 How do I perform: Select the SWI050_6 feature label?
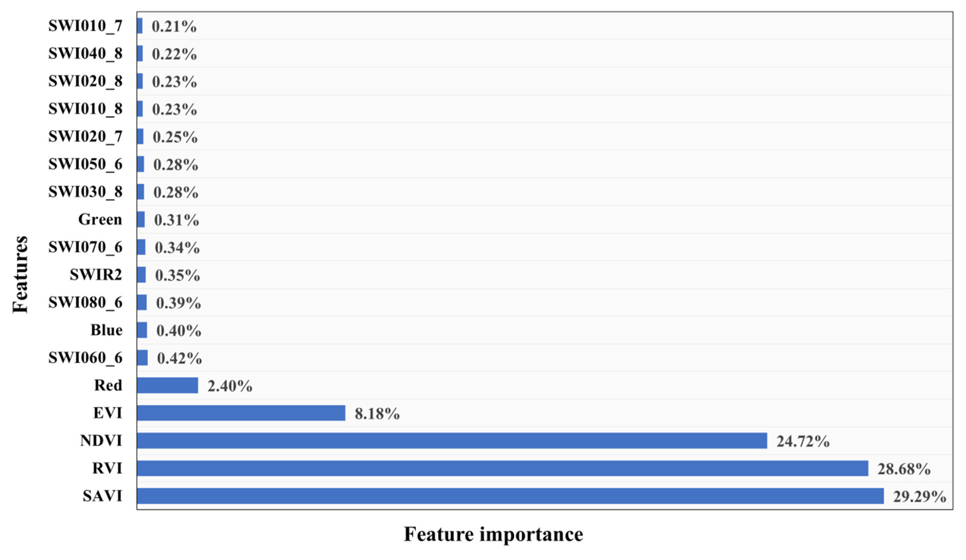point(85,164)
